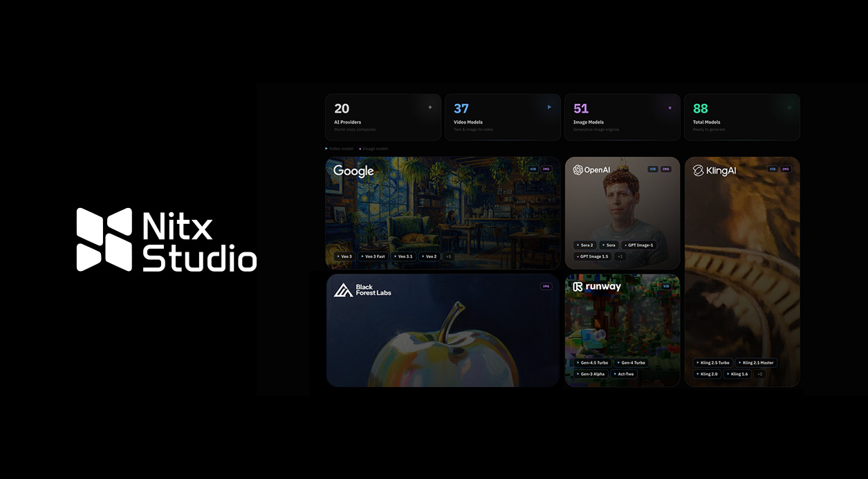Select the Veo 3 model chip

coord(344,256)
